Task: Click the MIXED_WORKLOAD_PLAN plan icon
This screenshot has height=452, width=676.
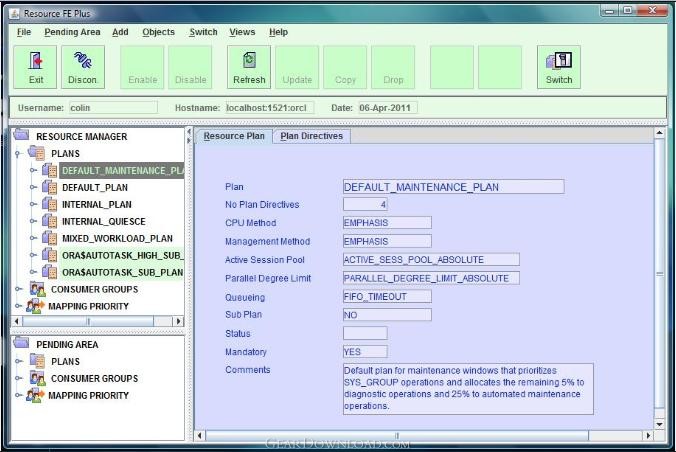Action: point(50,238)
